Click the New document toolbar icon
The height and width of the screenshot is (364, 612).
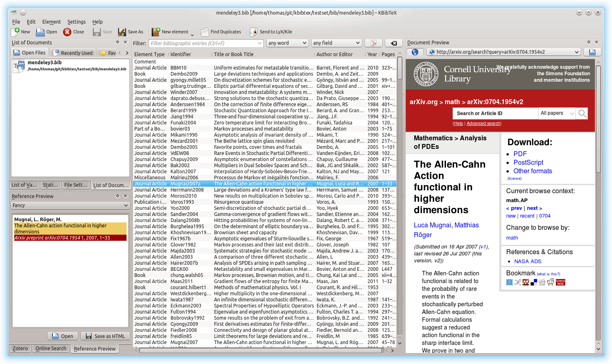coord(17,32)
